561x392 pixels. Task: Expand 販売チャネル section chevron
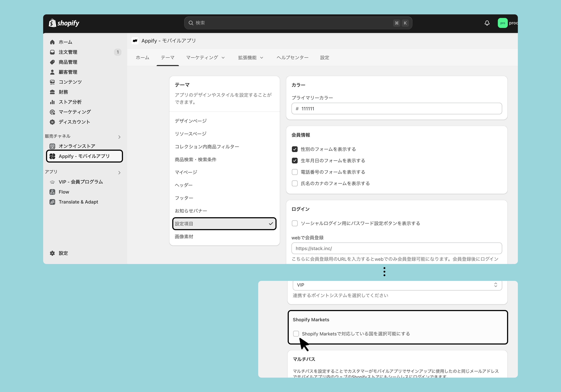coord(119,137)
